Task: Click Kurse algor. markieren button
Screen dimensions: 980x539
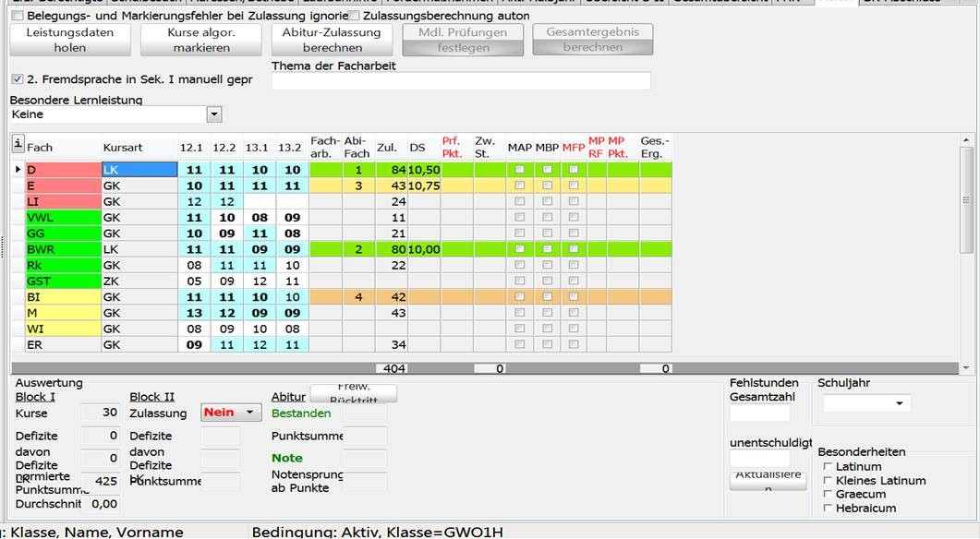Action: pyautogui.click(x=201, y=40)
